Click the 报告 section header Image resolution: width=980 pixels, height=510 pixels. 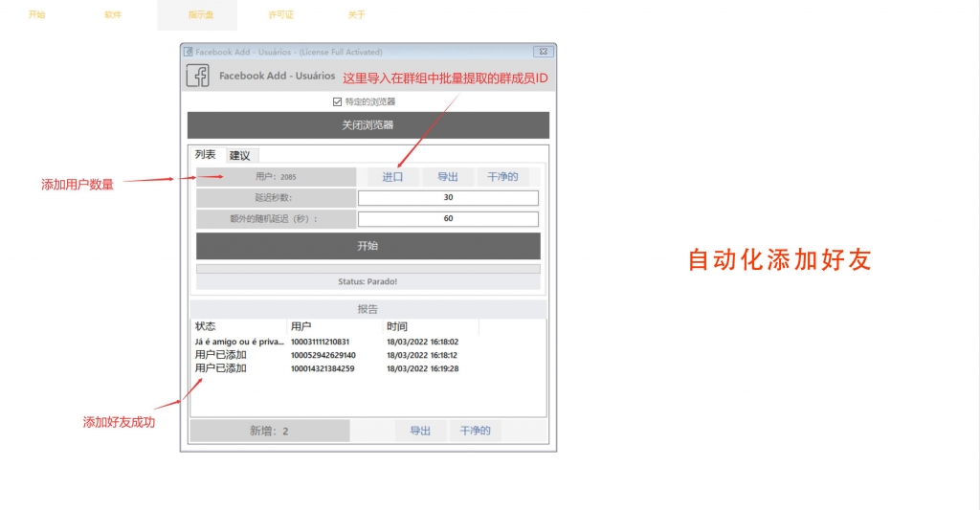368,309
